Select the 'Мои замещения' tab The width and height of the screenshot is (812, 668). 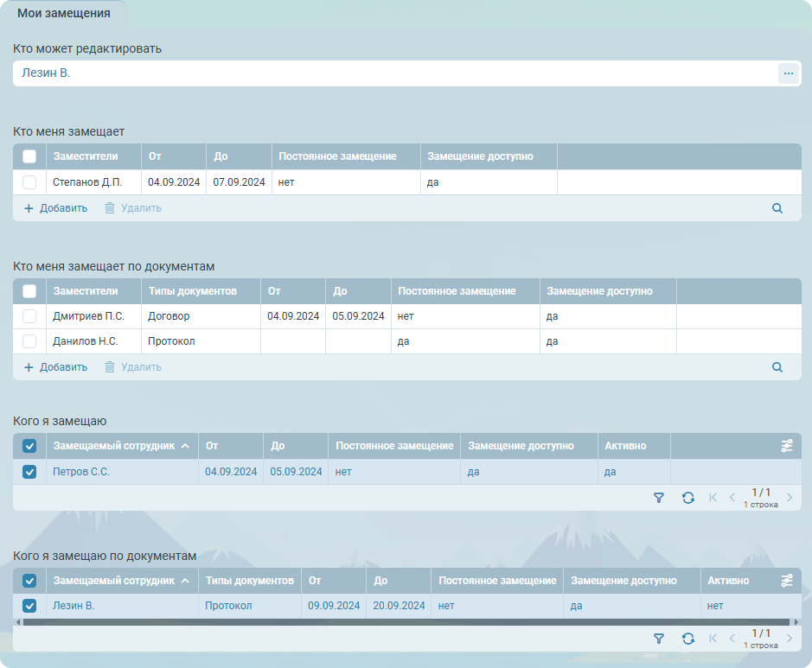tap(64, 14)
